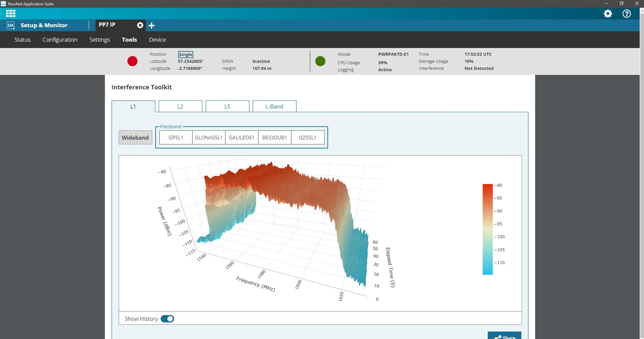This screenshot has height=339, width=644.
Task: Click the red position status indicator
Action: [132, 61]
